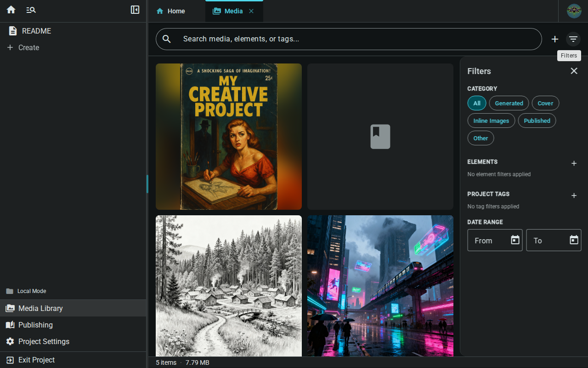Viewport: 588px width, 368px height.
Task: Open the pencil sketch forest village thumbnail
Action: tap(229, 286)
